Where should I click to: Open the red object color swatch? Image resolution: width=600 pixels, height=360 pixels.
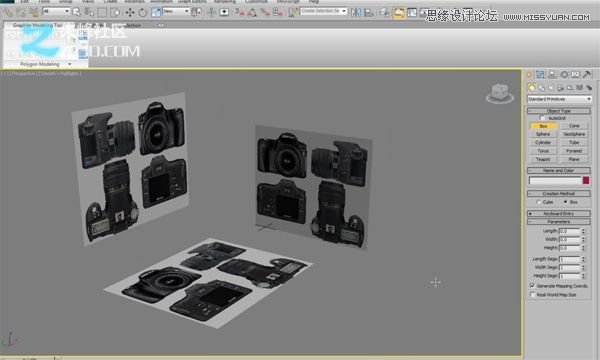click(x=586, y=180)
